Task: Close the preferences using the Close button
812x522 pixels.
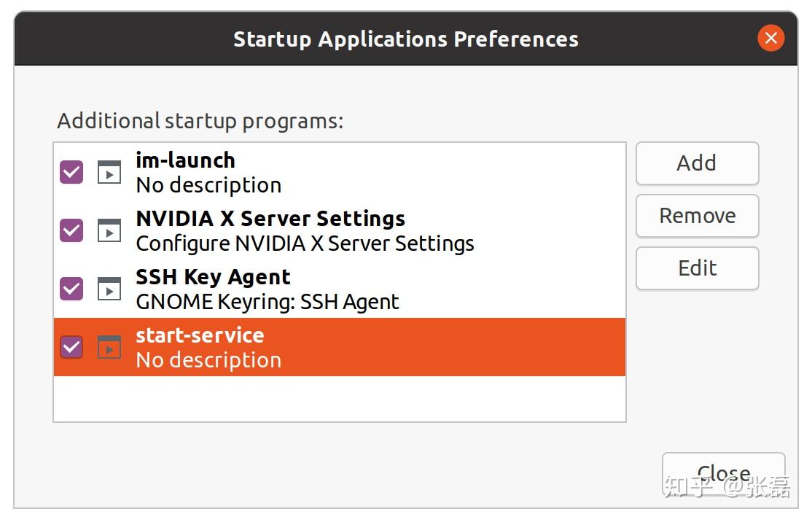Action: click(723, 473)
